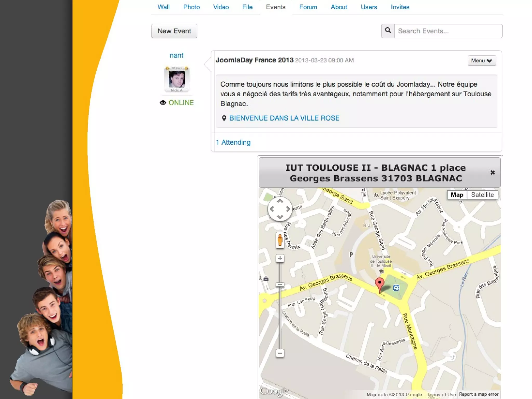Switch map to Satellite view

(x=482, y=195)
